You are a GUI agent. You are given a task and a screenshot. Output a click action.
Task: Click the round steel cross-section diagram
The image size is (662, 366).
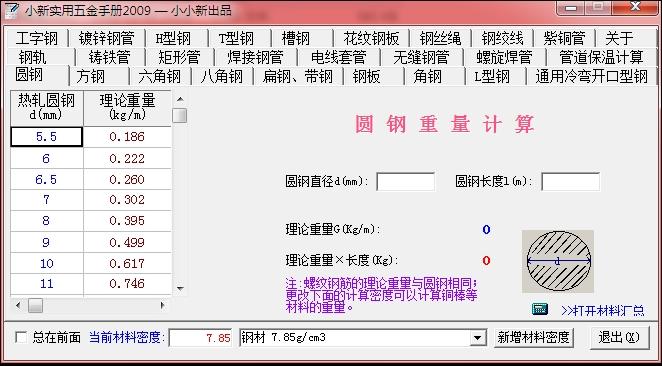(x=558, y=261)
